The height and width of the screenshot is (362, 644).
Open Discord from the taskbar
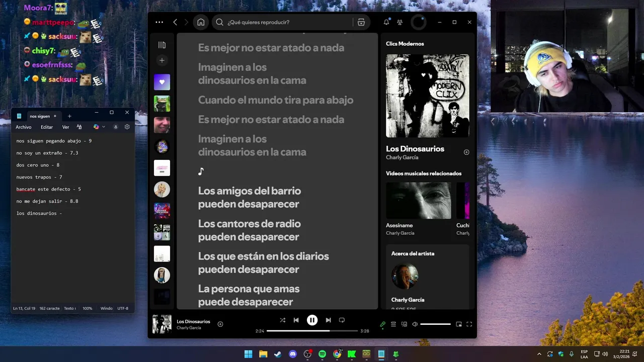[x=293, y=354]
